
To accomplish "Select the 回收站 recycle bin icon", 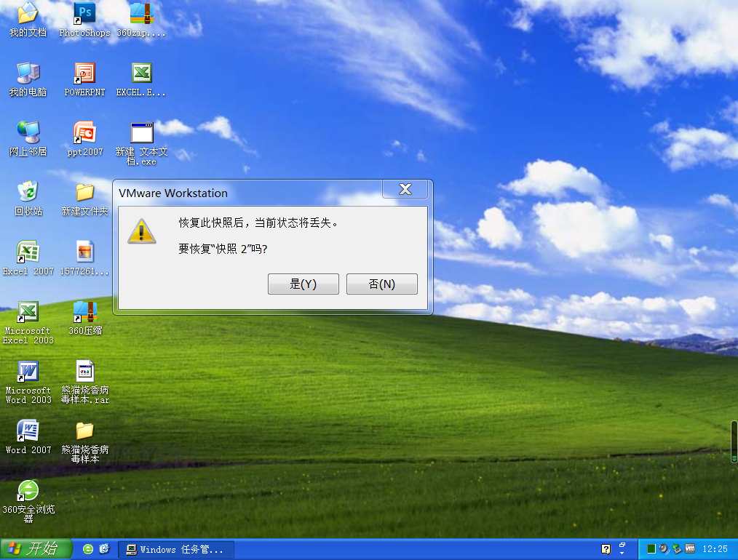I will [x=28, y=192].
